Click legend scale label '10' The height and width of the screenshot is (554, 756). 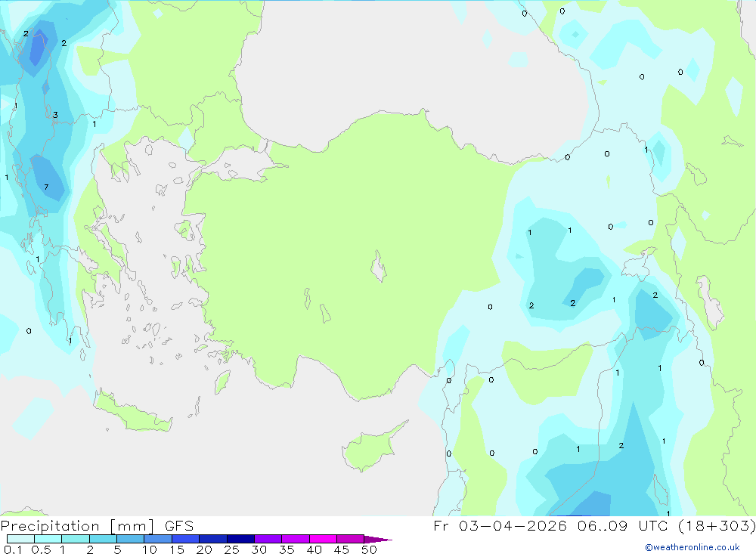coord(150,549)
